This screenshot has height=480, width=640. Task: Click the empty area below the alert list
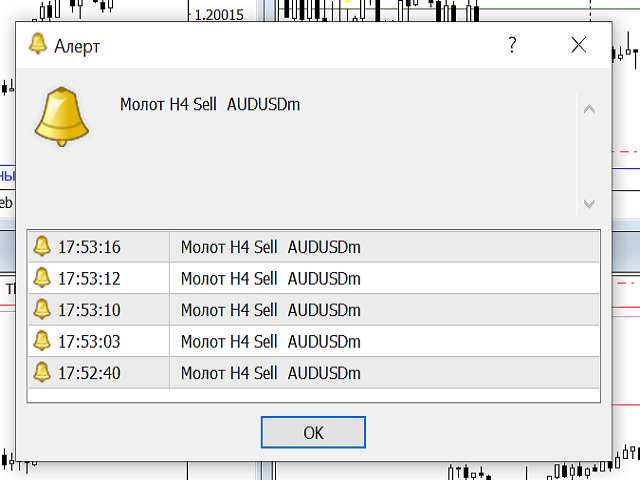click(x=314, y=395)
